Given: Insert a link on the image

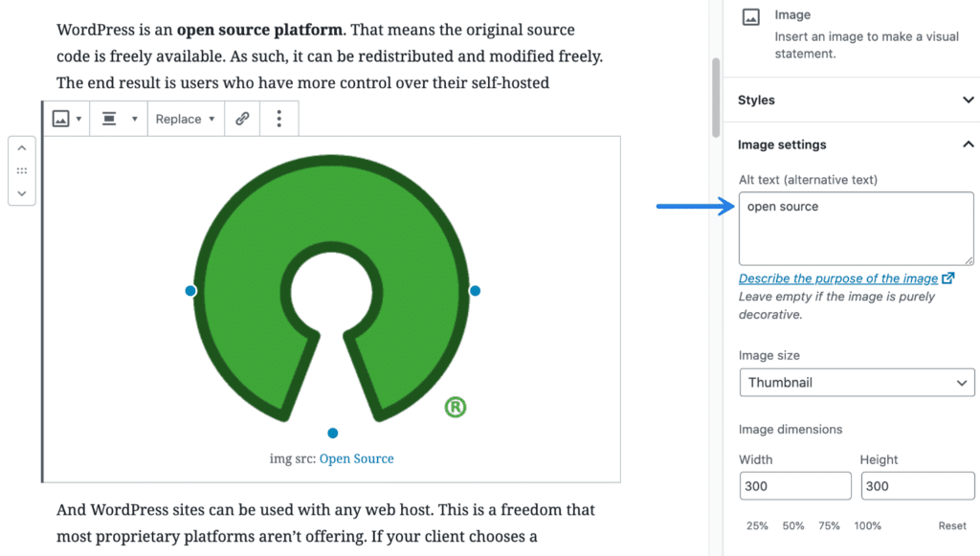Looking at the screenshot, I should [x=242, y=119].
